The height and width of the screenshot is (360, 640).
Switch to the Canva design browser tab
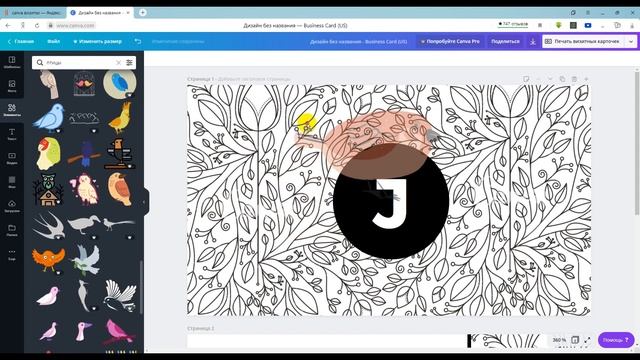click(100, 13)
